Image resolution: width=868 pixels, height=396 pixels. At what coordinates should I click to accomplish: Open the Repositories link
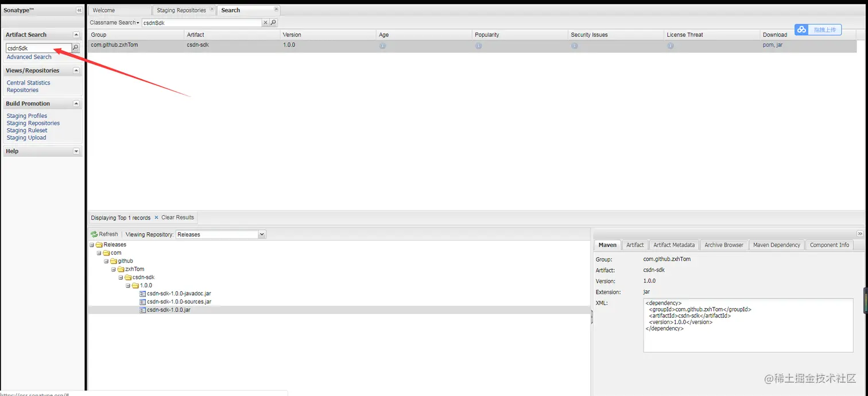[x=23, y=90]
